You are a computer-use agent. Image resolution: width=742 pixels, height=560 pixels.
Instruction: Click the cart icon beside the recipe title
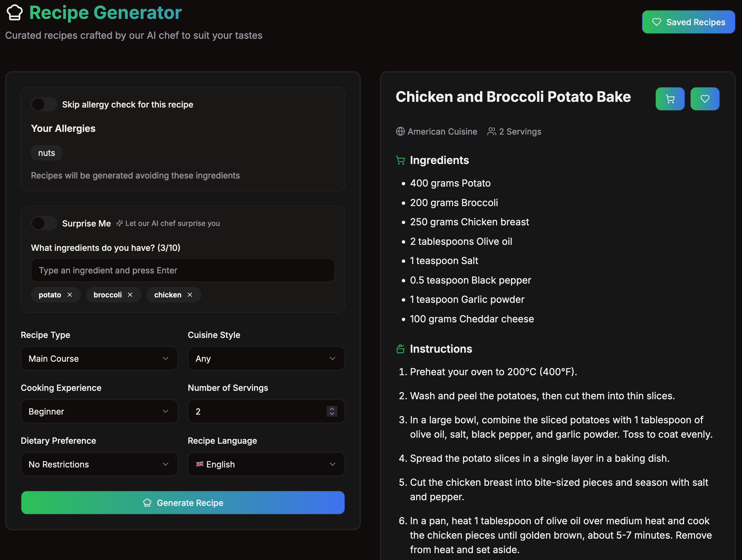pyautogui.click(x=670, y=99)
